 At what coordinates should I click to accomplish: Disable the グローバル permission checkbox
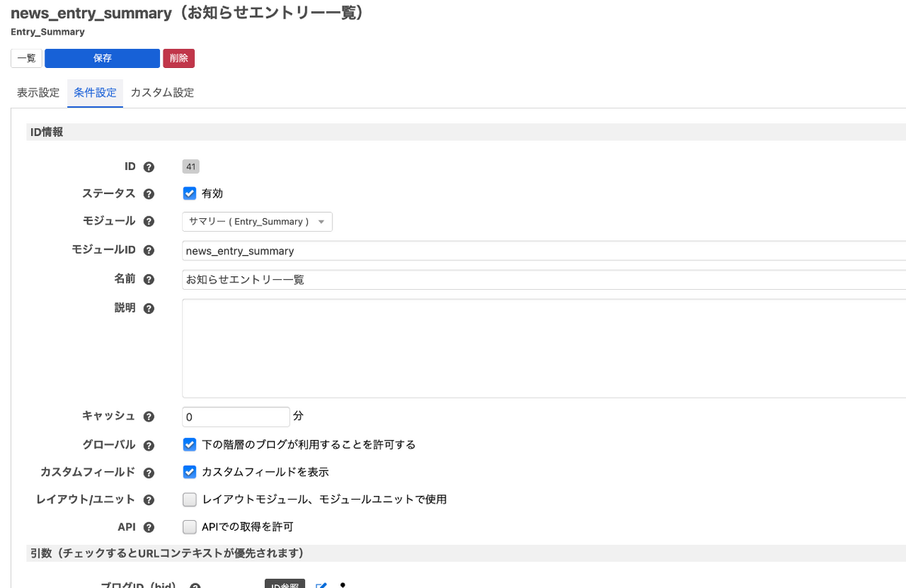coord(190,444)
